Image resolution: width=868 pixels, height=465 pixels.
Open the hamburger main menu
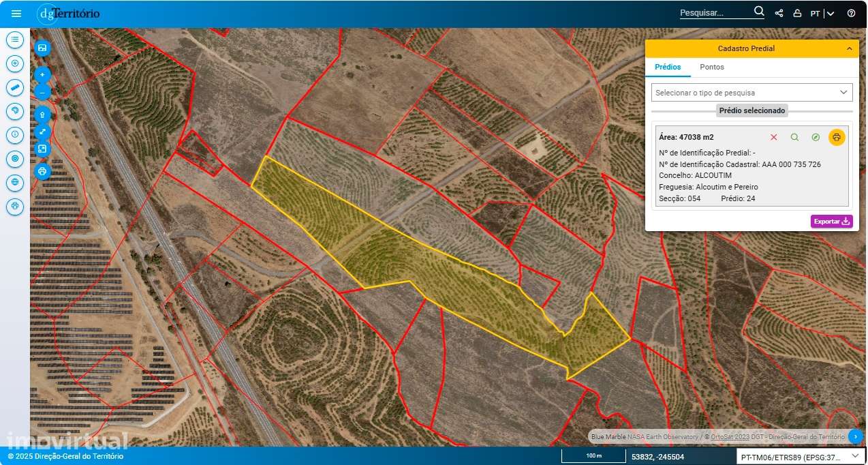[16, 13]
